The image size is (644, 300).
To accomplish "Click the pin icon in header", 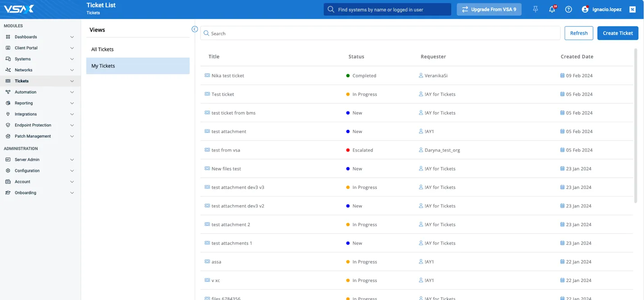I will 535,9.
